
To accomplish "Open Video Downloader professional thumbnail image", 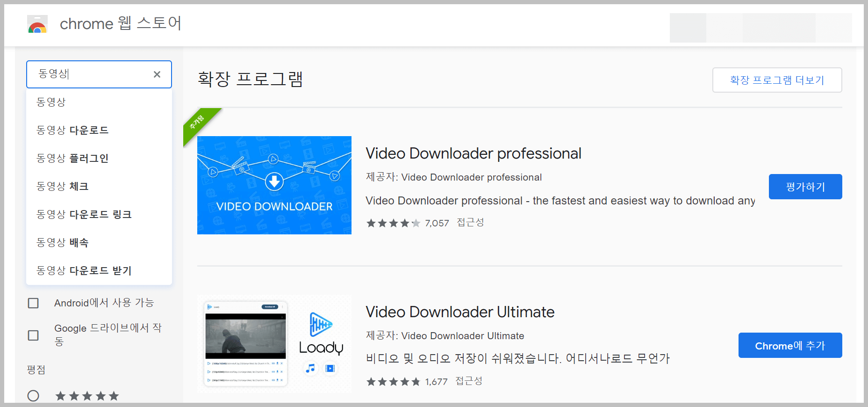I will click(274, 185).
